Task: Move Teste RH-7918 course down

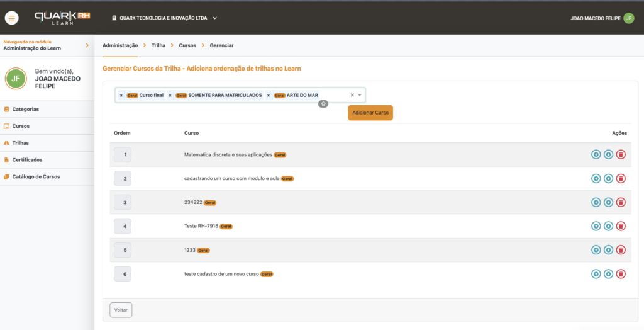Action: [x=608, y=226]
